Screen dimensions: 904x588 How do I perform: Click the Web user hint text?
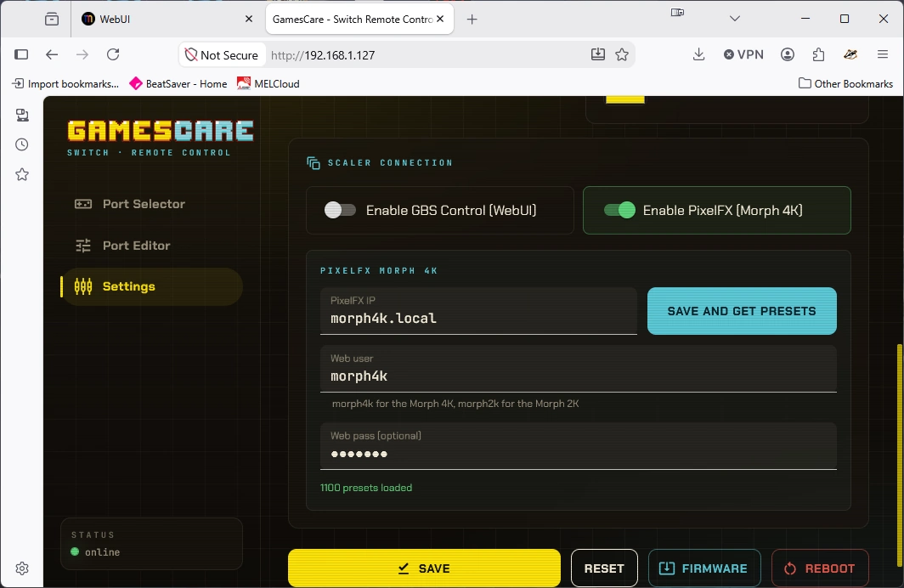click(x=455, y=404)
